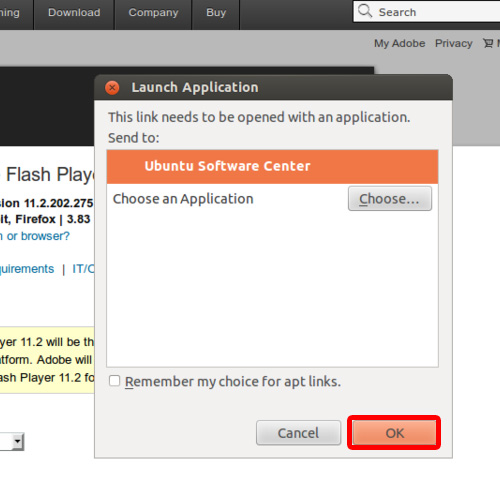500x500 pixels.
Task: Open the Buy menu
Action: pyautogui.click(x=216, y=13)
